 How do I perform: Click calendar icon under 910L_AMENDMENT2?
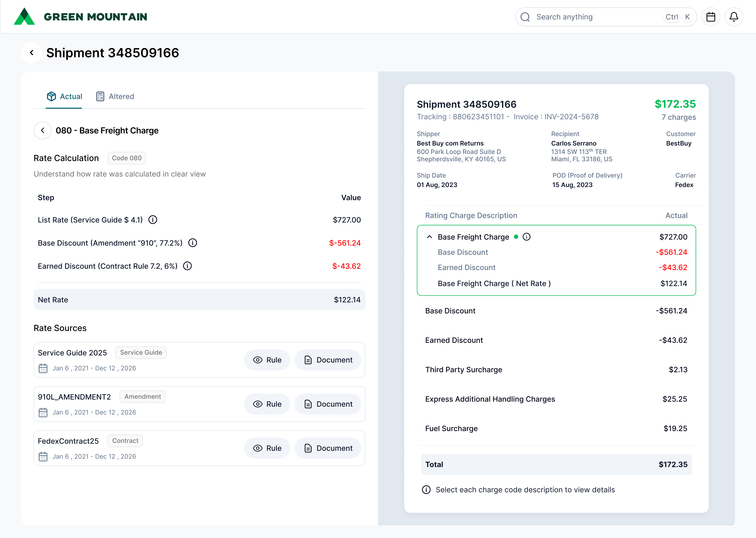click(43, 412)
